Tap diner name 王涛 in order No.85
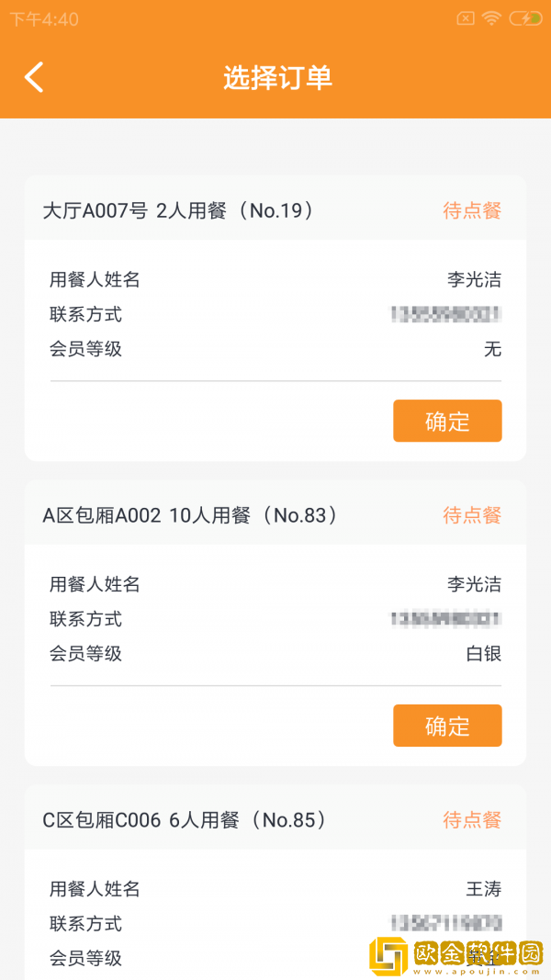Screen dimensions: 551x980 [483, 889]
